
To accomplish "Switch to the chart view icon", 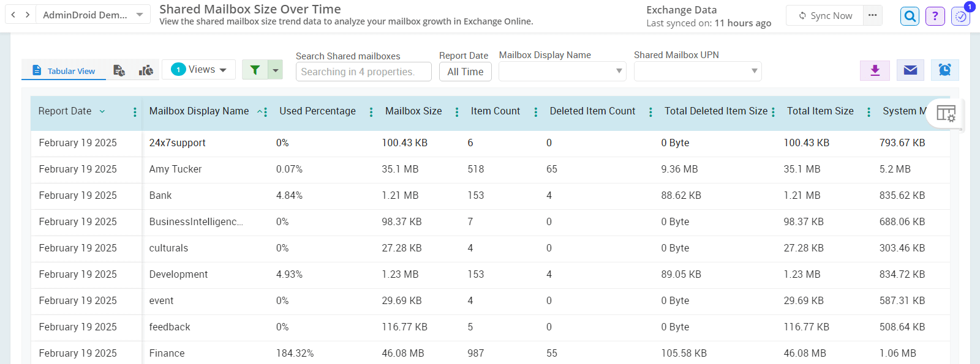I will pos(146,71).
